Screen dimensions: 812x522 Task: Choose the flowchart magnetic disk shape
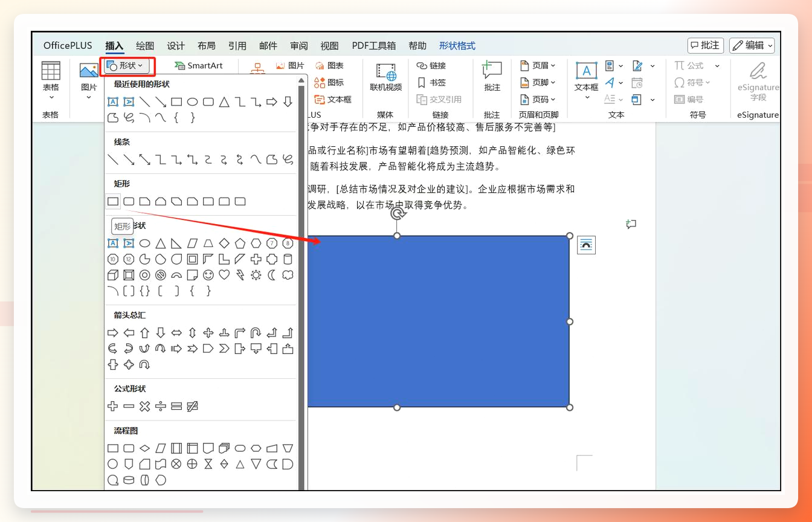point(129,480)
